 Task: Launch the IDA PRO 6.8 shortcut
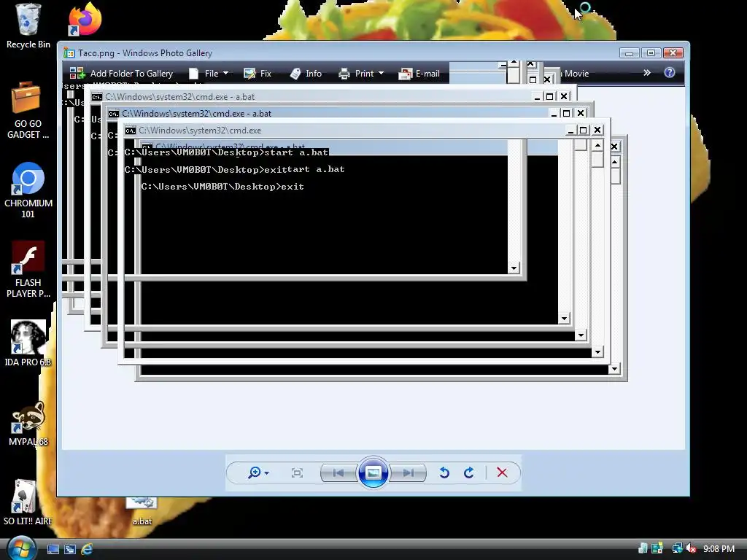click(x=28, y=343)
